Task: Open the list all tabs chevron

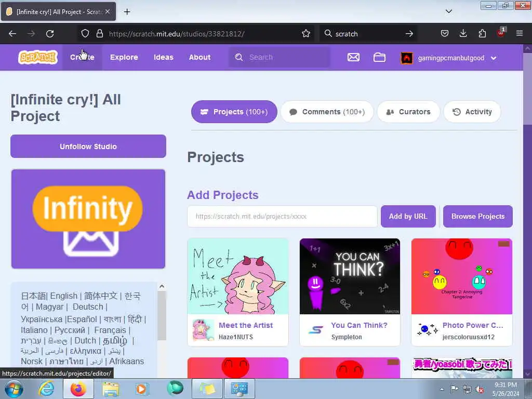Action: (x=448, y=11)
